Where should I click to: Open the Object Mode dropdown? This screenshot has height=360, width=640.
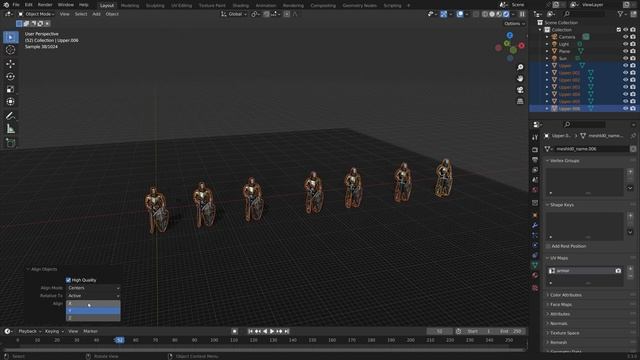[36, 14]
